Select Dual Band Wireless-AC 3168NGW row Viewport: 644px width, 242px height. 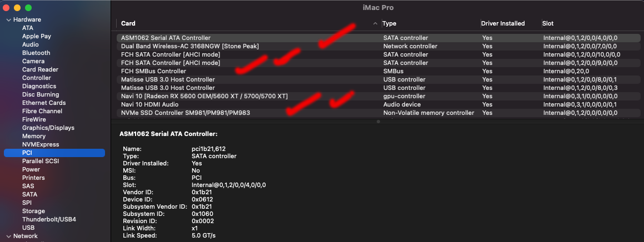[x=189, y=46]
